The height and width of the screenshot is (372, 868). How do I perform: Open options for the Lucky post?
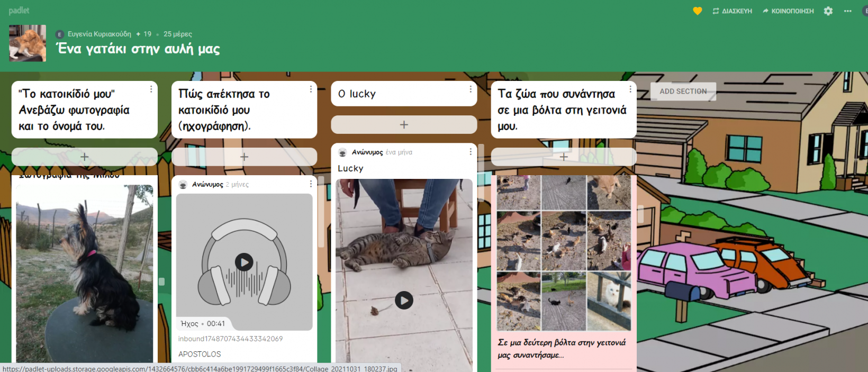pos(471,152)
